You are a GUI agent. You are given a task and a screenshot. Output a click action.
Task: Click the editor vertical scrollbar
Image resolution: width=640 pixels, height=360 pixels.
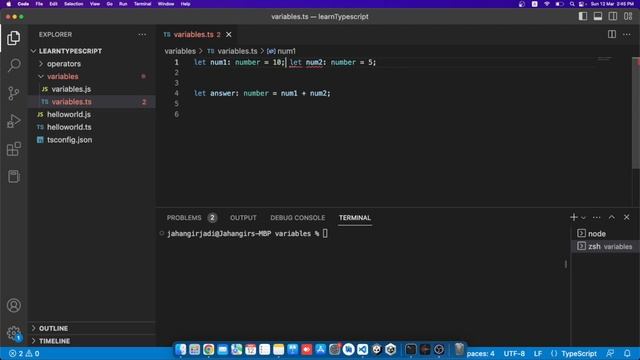point(636,113)
